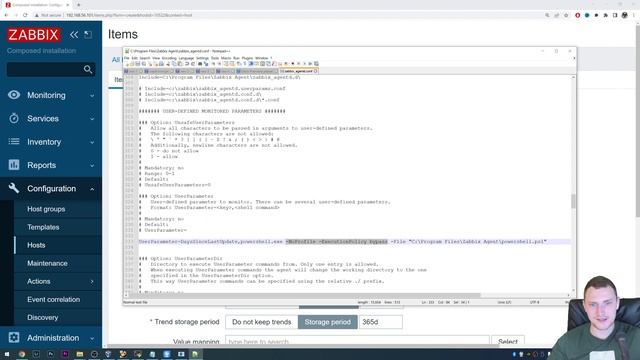Click the browser address bar
The height and width of the screenshot is (360, 640).
pos(286,15)
